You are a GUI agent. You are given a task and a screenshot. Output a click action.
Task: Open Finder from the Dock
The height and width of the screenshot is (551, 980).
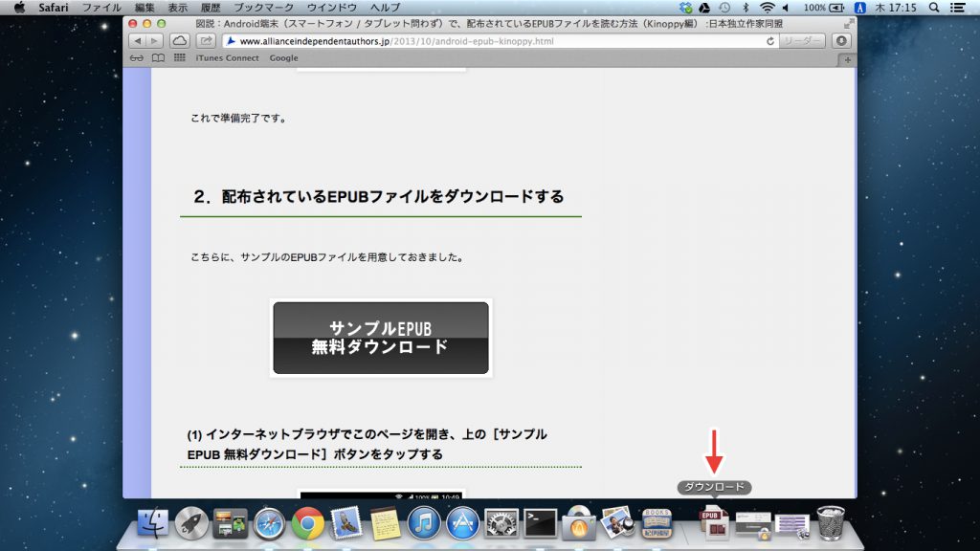153,523
